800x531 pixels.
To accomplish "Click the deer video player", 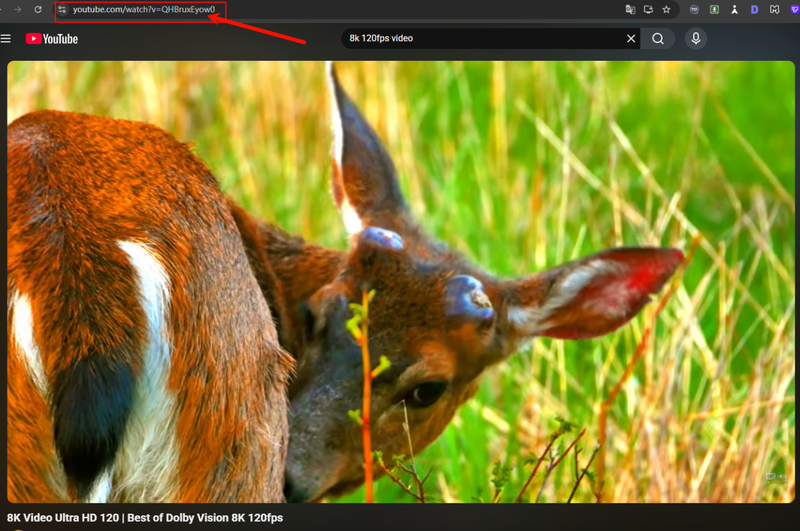I will (401, 282).
